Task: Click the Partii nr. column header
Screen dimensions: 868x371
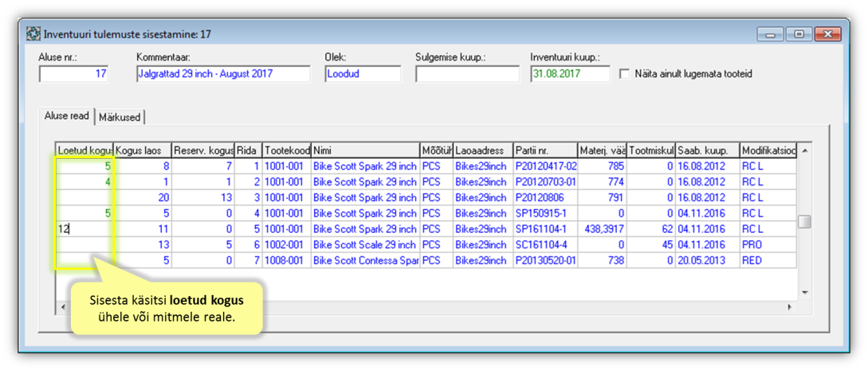Action: click(545, 149)
